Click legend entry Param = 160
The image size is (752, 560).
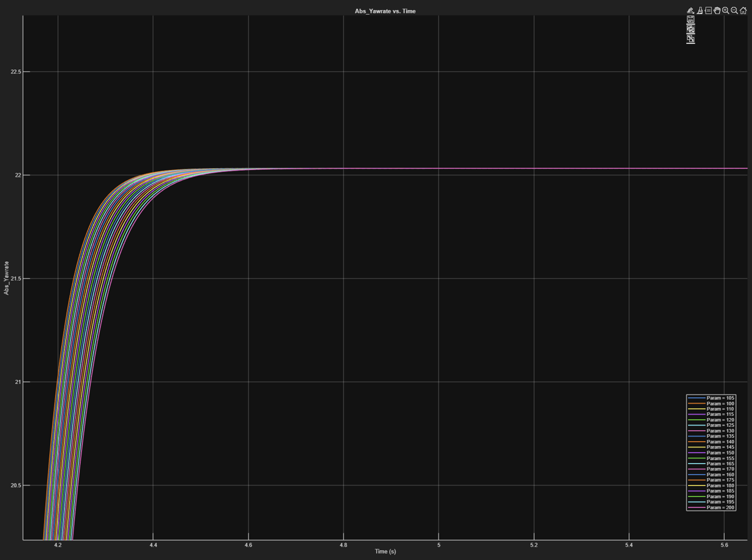(711, 475)
